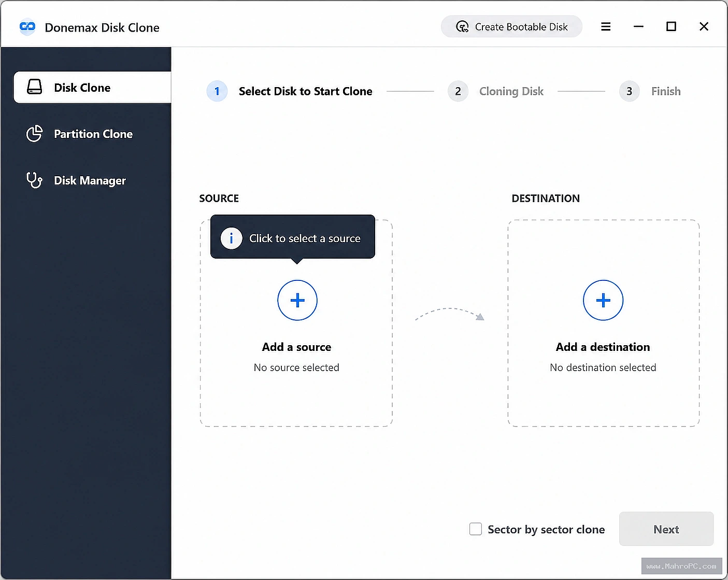Click the 'Click to select a source' tooltip text
This screenshot has height=580, width=728.
pyautogui.click(x=305, y=238)
